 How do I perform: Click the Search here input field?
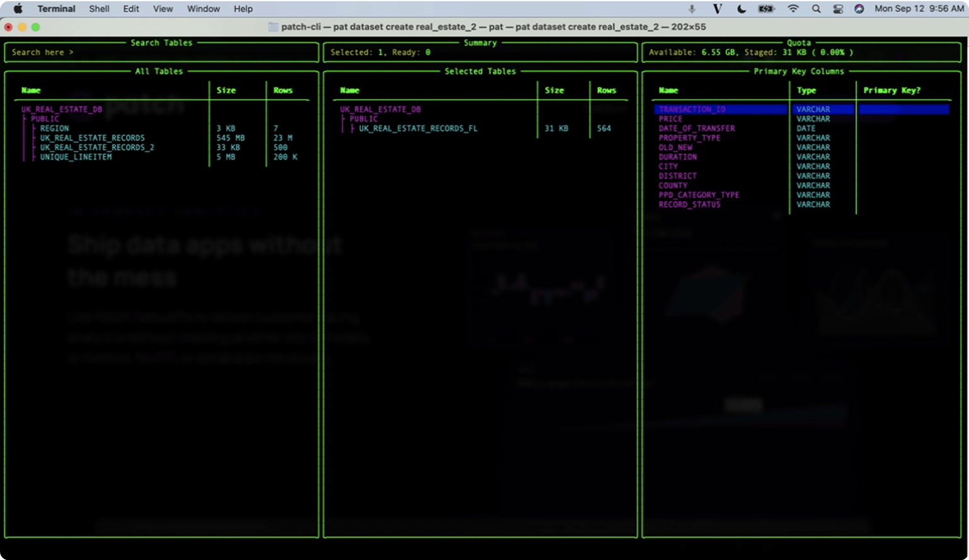click(161, 52)
